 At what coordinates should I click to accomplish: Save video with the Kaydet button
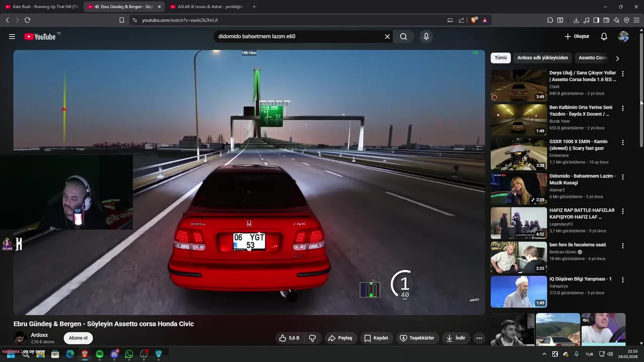click(376, 338)
